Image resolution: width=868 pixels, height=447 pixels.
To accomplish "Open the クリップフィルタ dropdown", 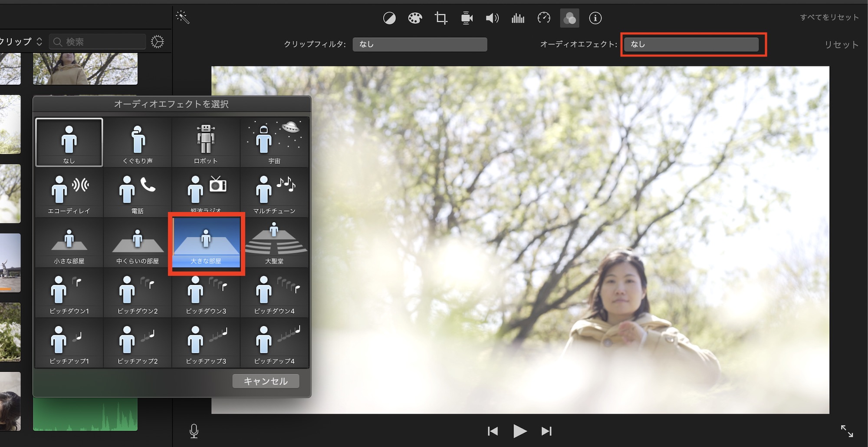I will (x=419, y=44).
